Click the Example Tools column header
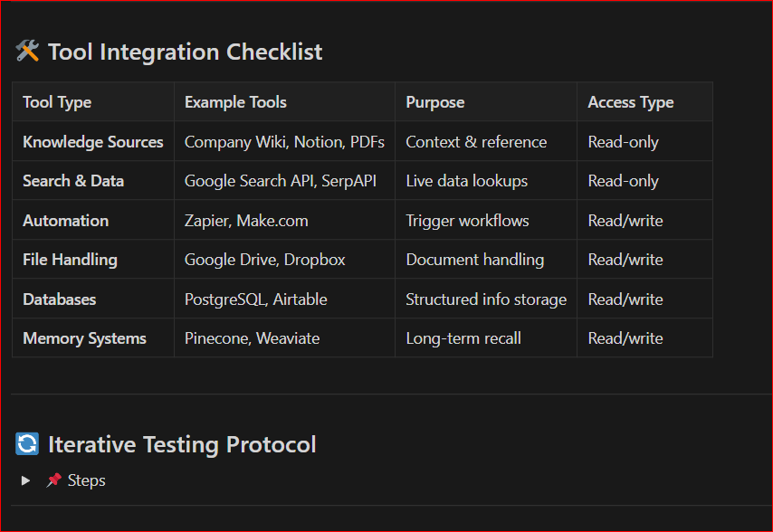Screen dimensions: 773x532 click(235, 102)
